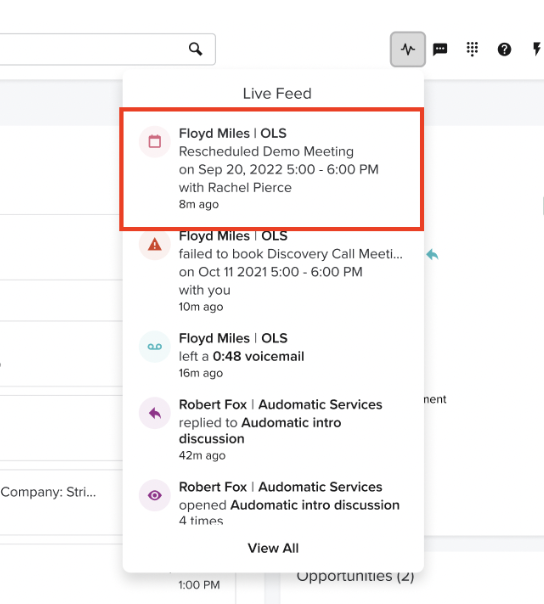The width and height of the screenshot is (544, 604).
Task: Click the lightning bolt icon
Action: 536,49
